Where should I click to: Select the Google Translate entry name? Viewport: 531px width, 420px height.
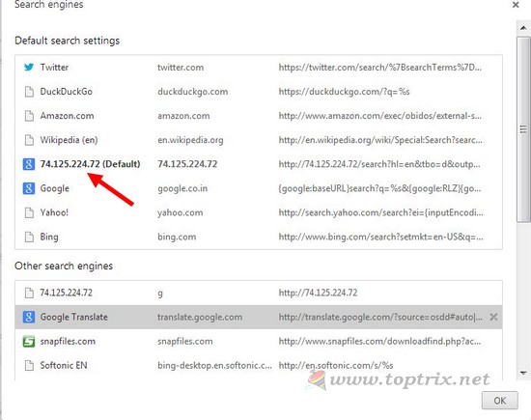(73, 317)
